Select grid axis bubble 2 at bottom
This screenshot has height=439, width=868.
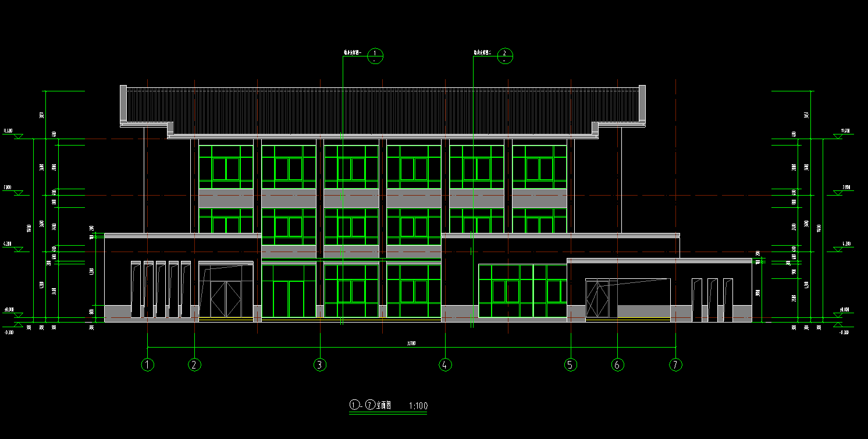pos(195,365)
